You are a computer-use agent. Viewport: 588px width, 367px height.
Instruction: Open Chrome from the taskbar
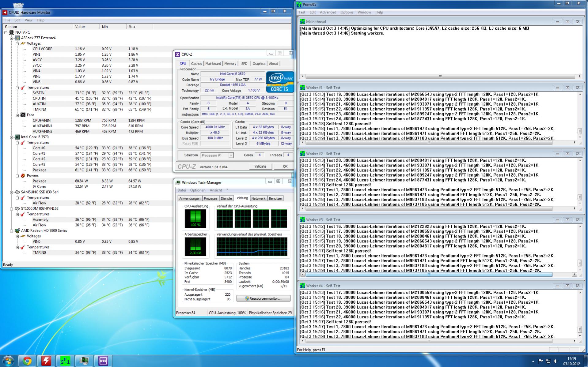[27, 361]
